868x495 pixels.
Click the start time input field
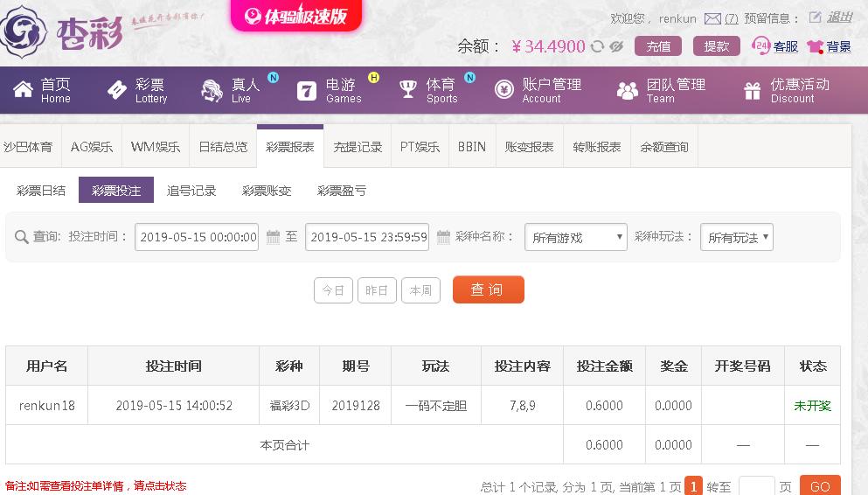pyautogui.click(x=197, y=237)
